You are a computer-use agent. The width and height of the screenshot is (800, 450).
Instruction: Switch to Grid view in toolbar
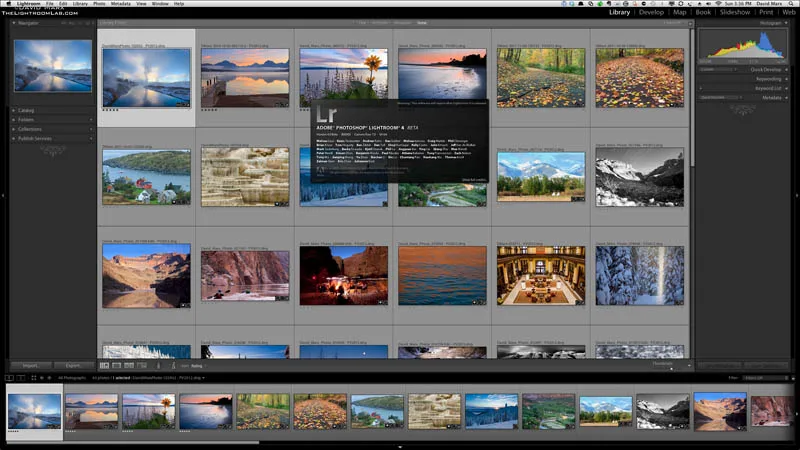click(105, 365)
